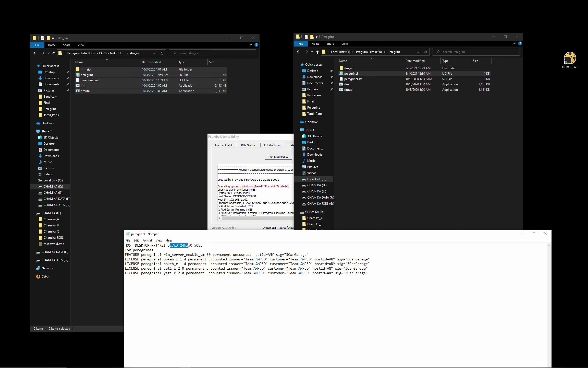
Task: Open File menu in rlm_aio window
Action: (37, 45)
